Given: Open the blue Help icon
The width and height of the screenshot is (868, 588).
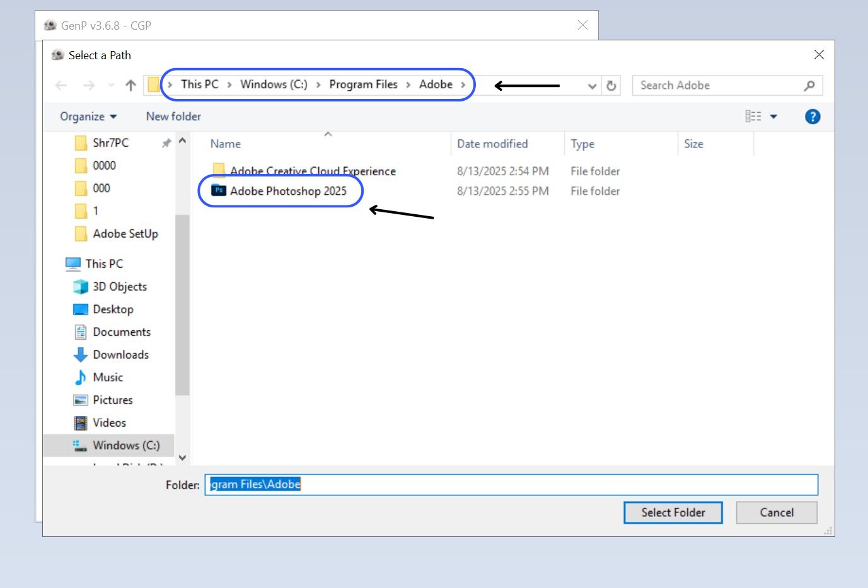Looking at the screenshot, I should [813, 116].
